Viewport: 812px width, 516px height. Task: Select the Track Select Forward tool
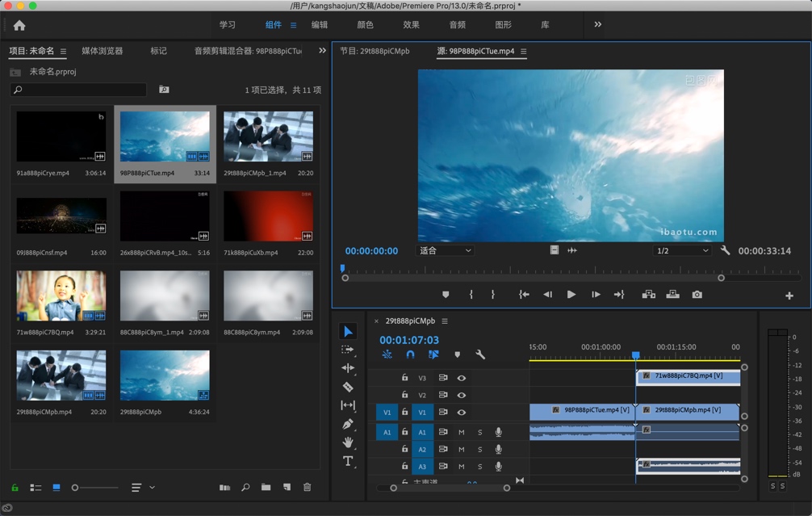tap(349, 349)
